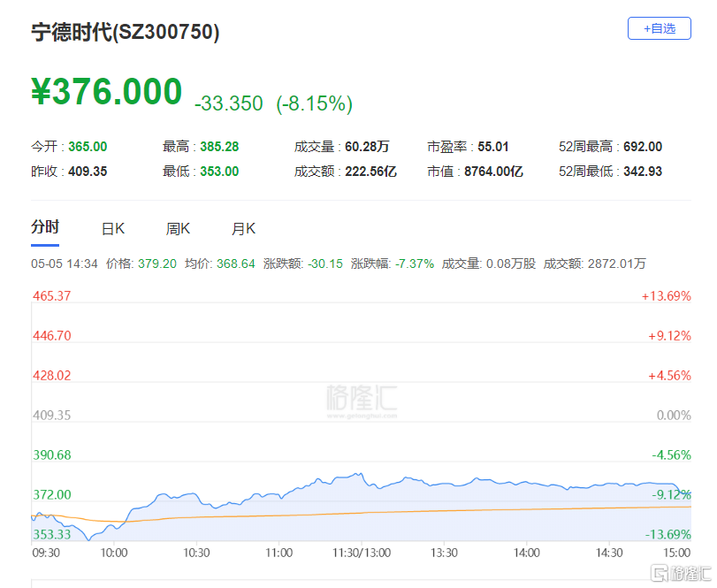The height and width of the screenshot is (588, 717).
Task: Click the 市盈率 value 55.01
Action: (x=493, y=147)
